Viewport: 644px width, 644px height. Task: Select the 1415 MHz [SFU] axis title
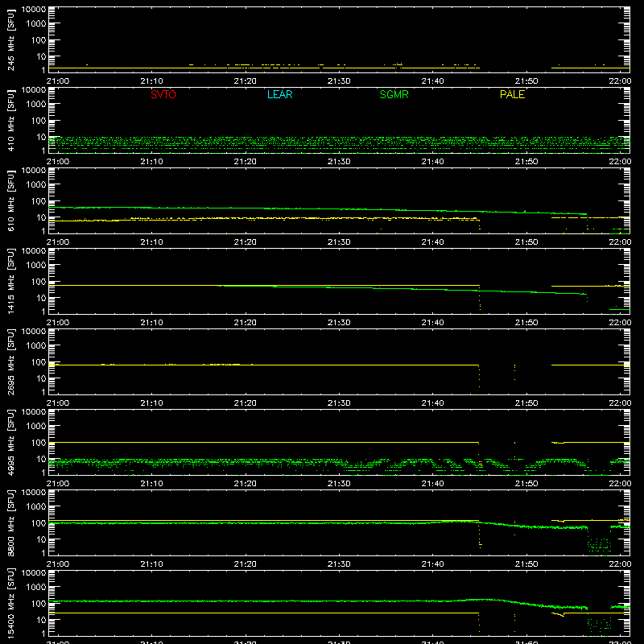(x=11, y=281)
